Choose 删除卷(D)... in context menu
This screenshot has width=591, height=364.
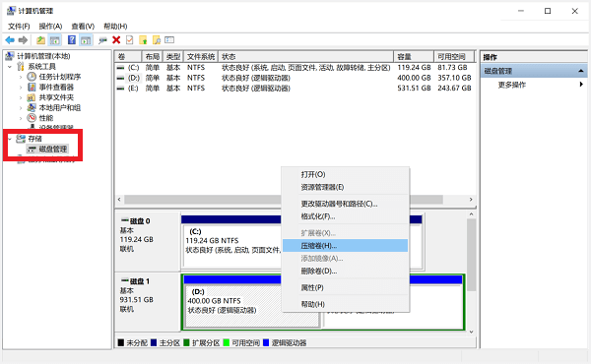click(x=346, y=271)
